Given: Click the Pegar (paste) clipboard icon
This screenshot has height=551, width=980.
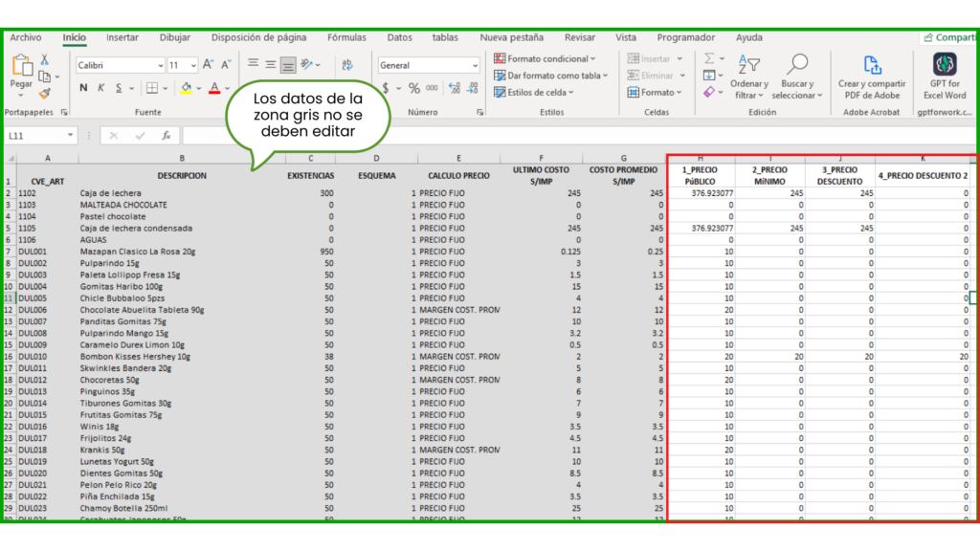Looking at the screenshot, I should pyautogui.click(x=21, y=67).
